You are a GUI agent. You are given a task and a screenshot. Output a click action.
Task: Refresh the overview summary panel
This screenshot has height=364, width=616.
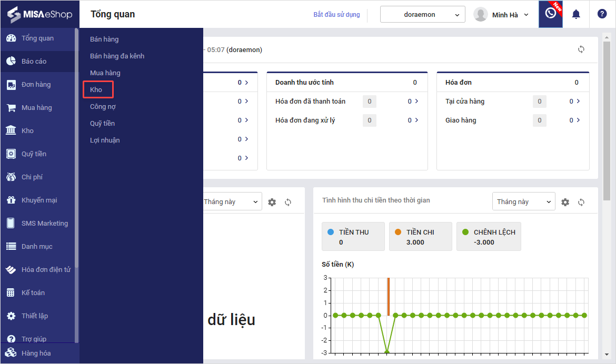(x=581, y=49)
